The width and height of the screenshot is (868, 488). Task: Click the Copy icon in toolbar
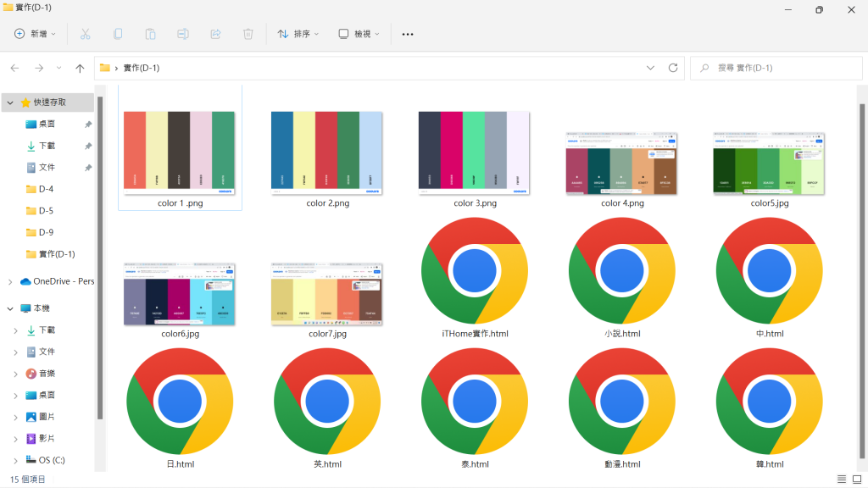[x=118, y=34]
